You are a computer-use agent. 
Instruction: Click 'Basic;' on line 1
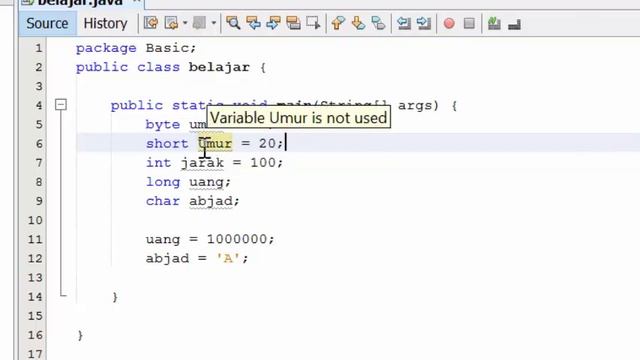(171, 48)
